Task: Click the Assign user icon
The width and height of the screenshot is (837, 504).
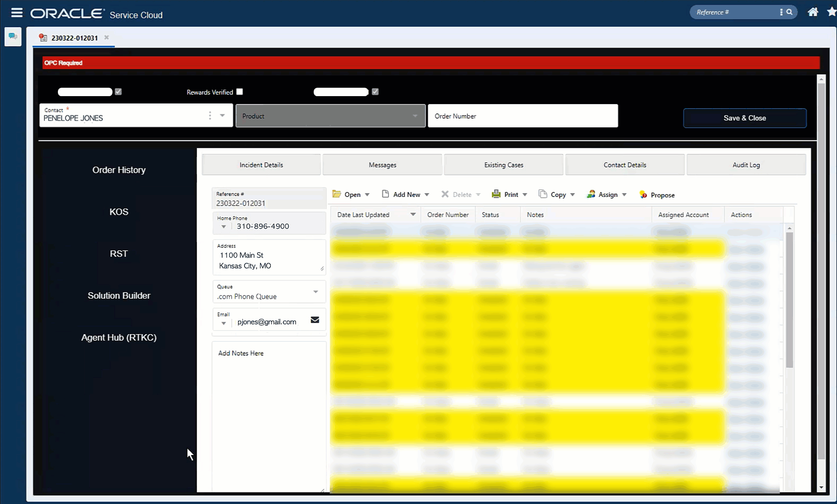Action: (591, 194)
